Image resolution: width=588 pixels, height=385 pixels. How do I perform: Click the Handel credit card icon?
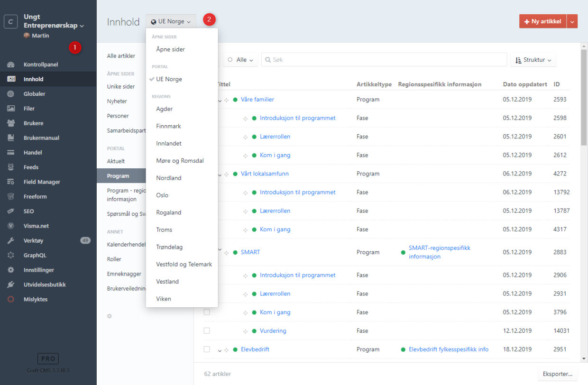pyautogui.click(x=11, y=153)
